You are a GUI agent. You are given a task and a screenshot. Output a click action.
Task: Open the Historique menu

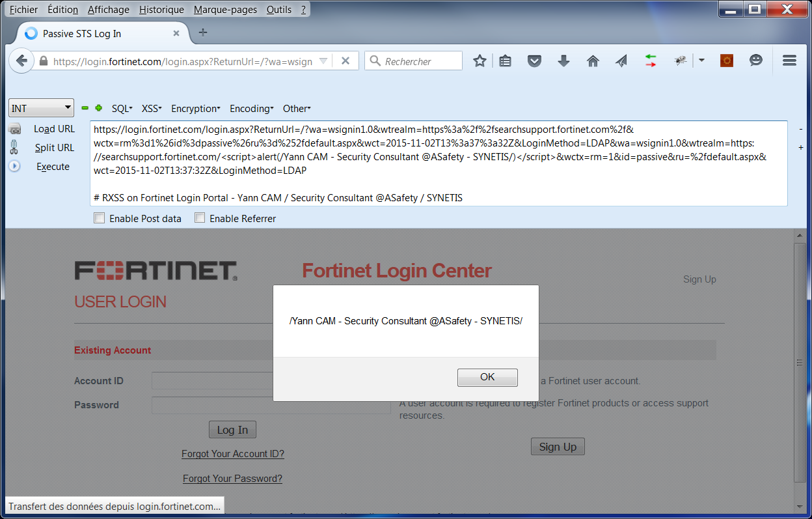pyautogui.click(x=161, y=10)
